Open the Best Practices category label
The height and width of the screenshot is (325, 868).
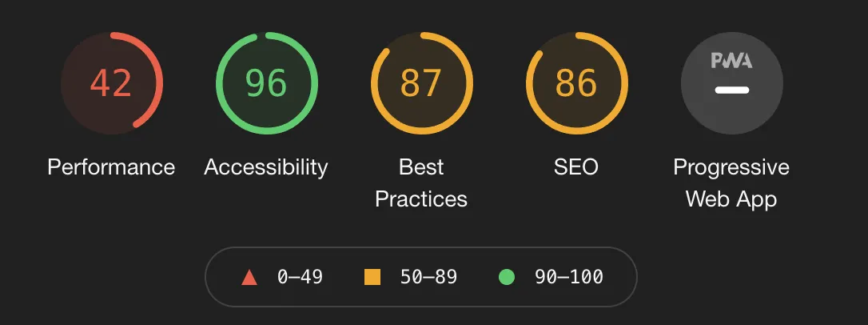[x=421, y=183]
